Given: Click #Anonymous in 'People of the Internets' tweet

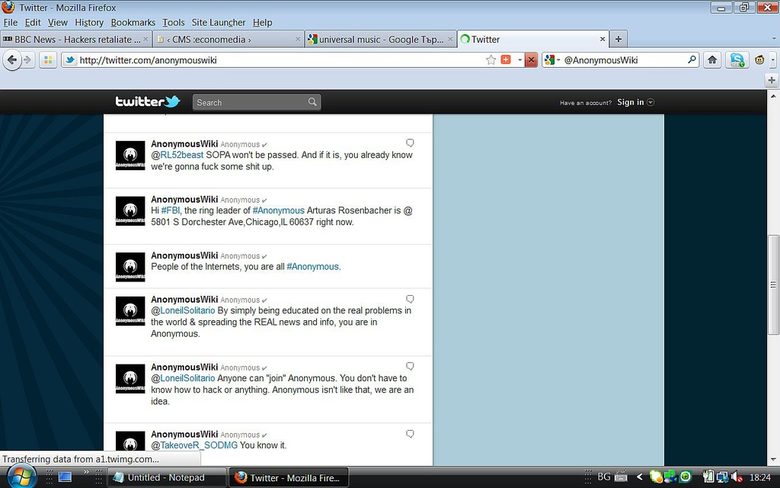Looking at the screenshot, I should [x=312, y=267].
